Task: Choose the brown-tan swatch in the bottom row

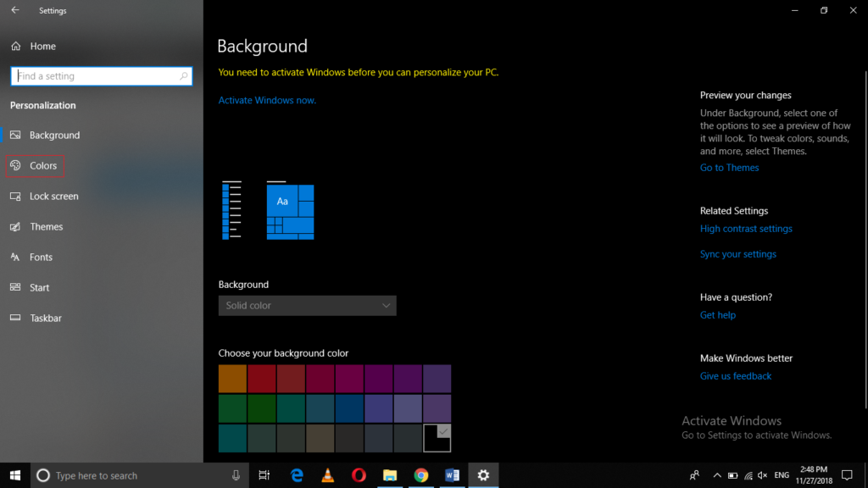Action: click(320, 438)
